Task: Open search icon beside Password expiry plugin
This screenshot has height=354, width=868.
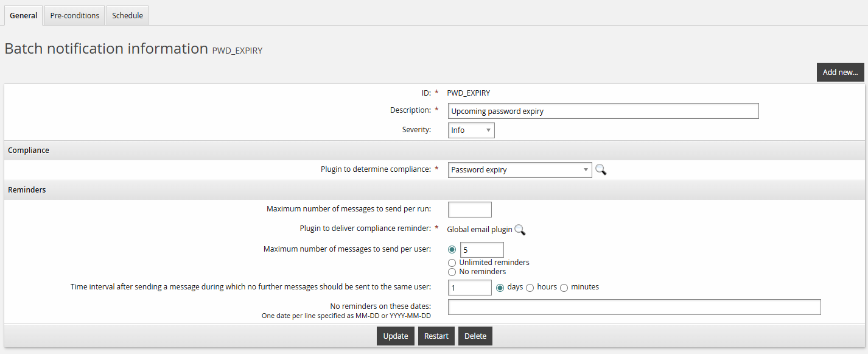Action: tap(601, 170)
